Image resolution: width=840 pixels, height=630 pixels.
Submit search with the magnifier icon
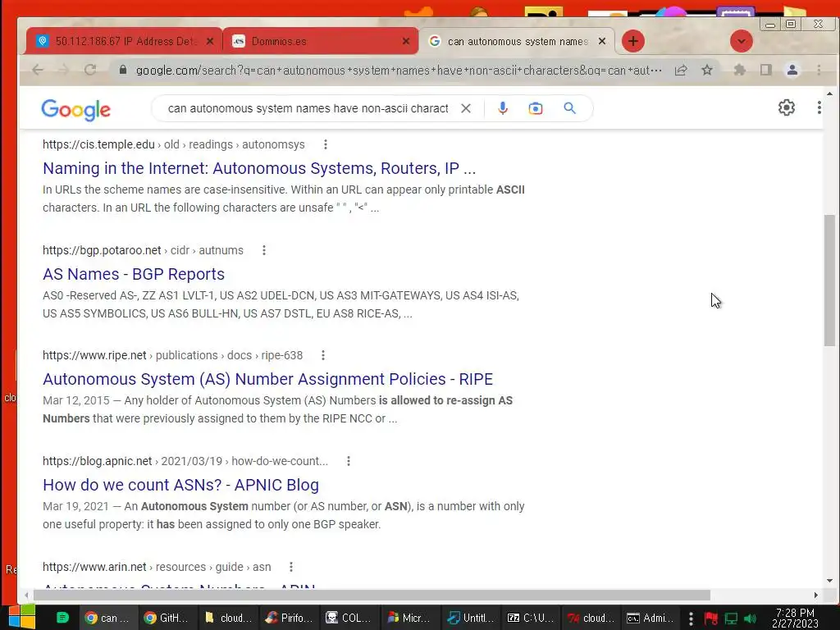point(569,108)
